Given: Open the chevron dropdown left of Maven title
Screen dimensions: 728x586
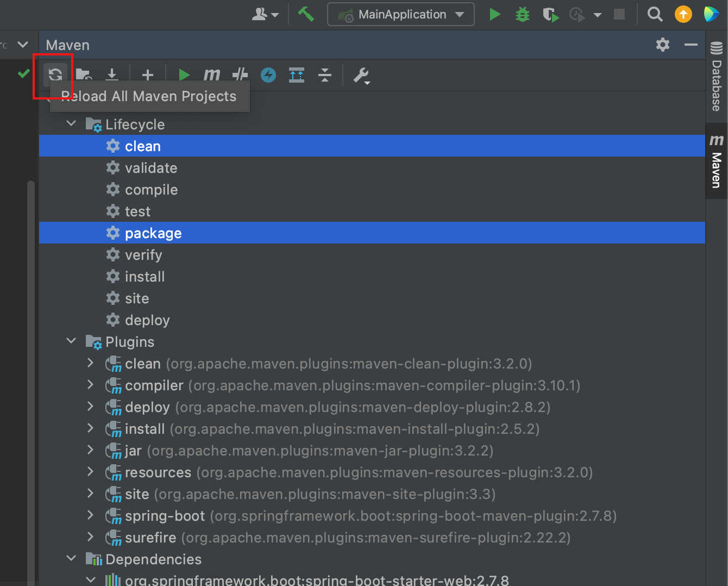Looking at the screenshot, I should pos(23,45).
